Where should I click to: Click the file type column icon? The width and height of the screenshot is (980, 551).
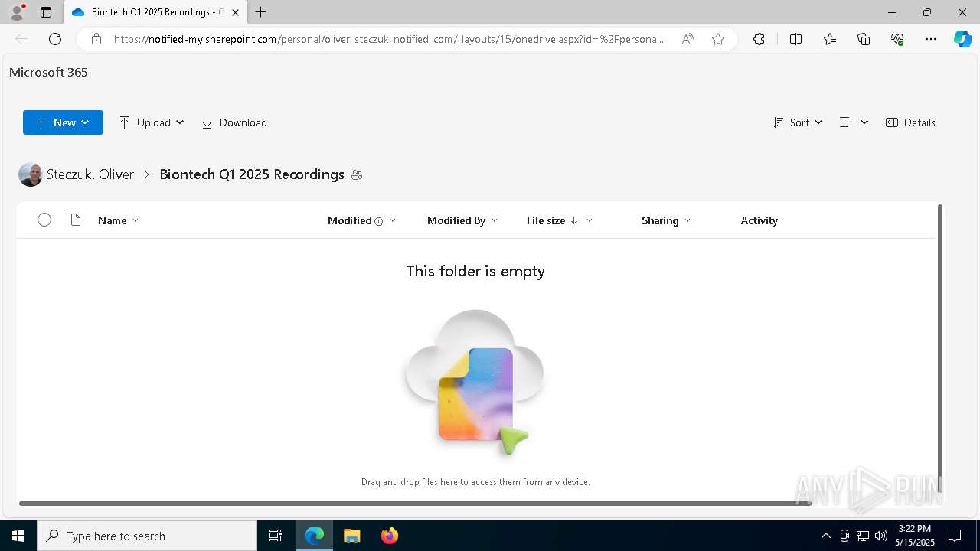75,220
